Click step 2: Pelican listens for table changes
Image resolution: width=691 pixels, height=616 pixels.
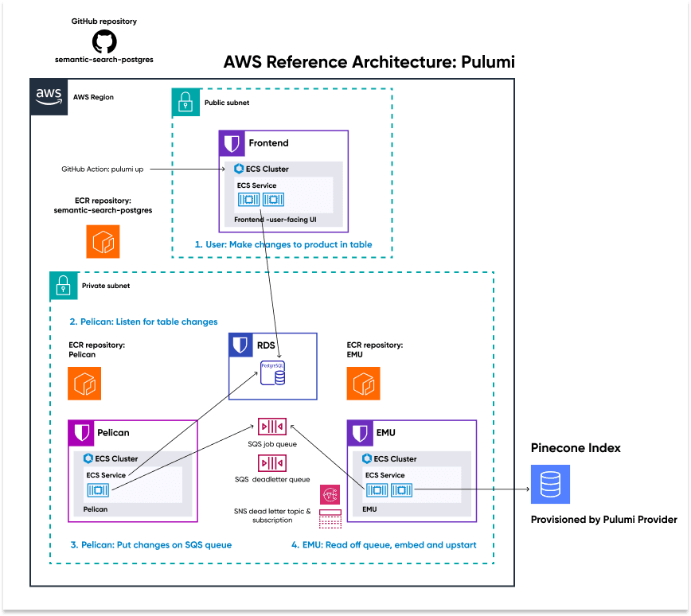point(146,322)
